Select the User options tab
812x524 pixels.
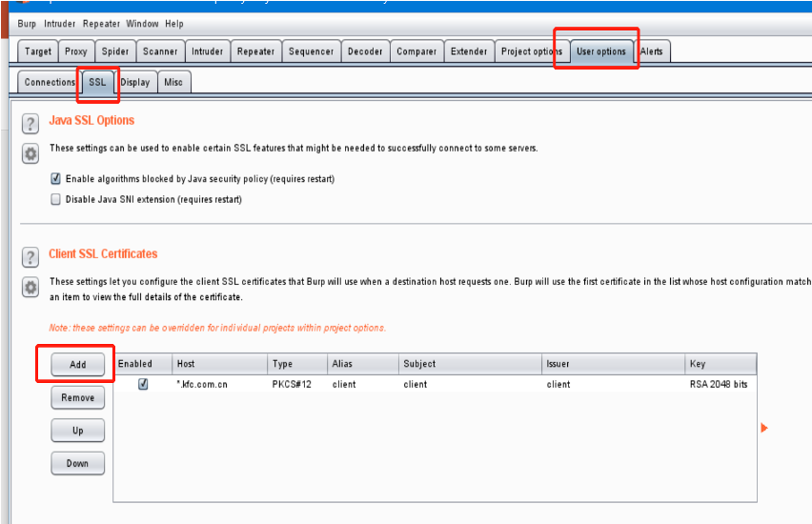pyautogui.click(x=601, y=51)
